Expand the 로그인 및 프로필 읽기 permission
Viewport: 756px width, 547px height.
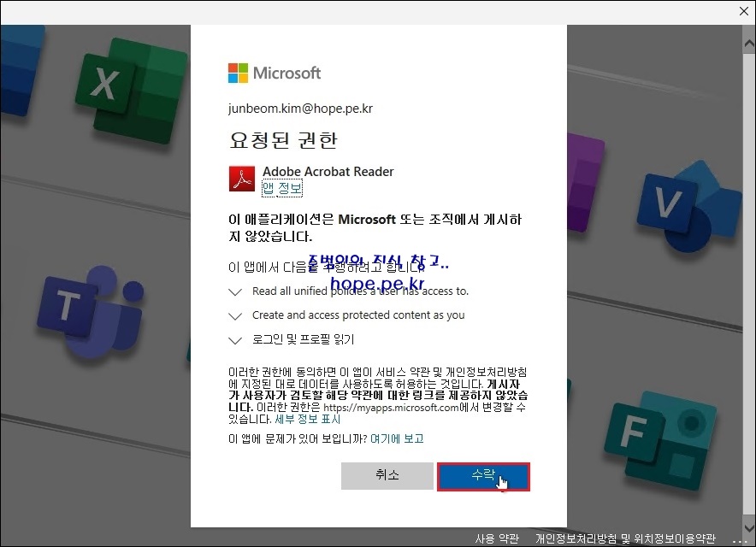235,341
